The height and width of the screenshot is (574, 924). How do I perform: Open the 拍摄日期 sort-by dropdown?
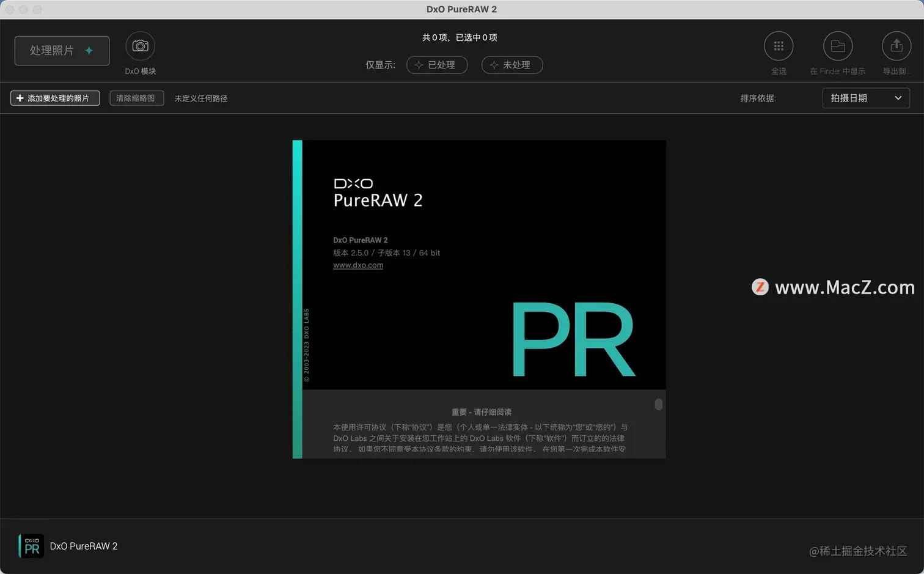coord(866,98)
